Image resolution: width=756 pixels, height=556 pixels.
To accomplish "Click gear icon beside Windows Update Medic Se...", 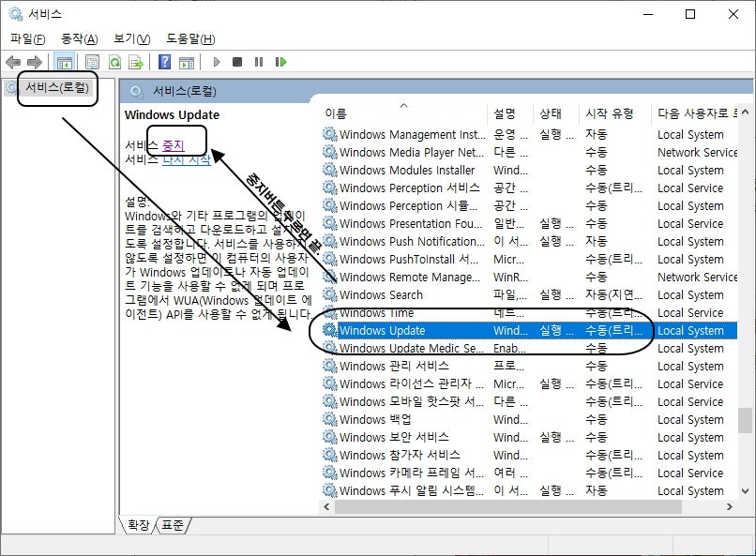I will (330, 348).
